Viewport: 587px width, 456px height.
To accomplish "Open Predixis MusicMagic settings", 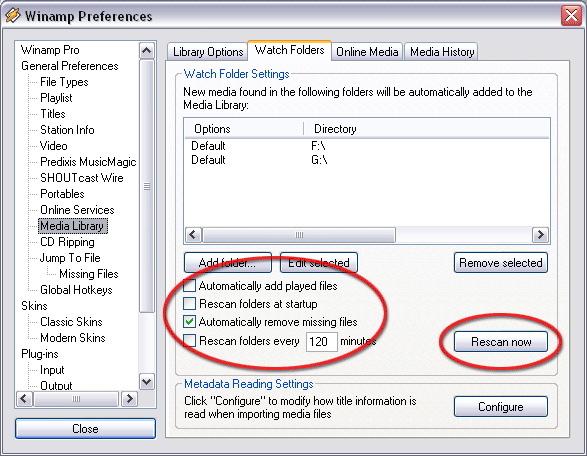I will (88, 162).
